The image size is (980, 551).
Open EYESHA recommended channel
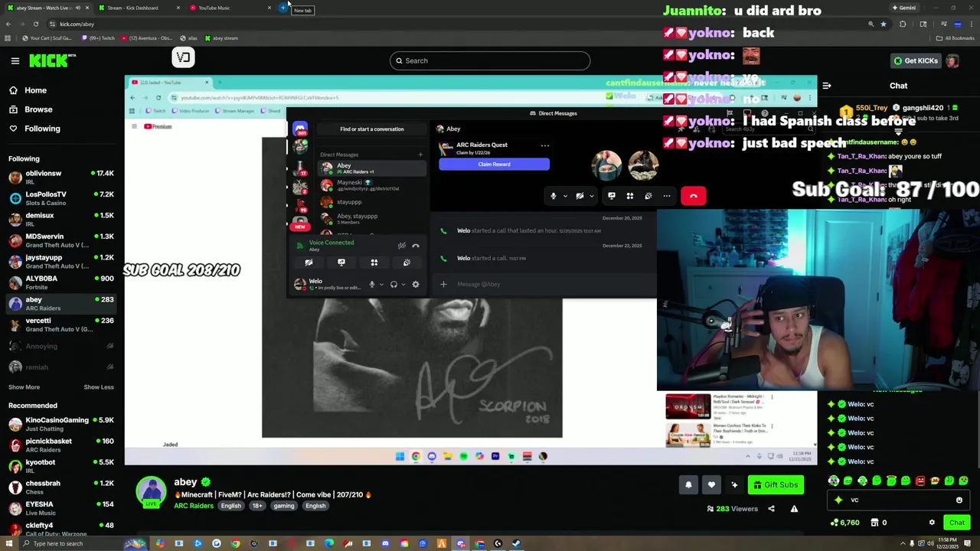pos(61,508)
